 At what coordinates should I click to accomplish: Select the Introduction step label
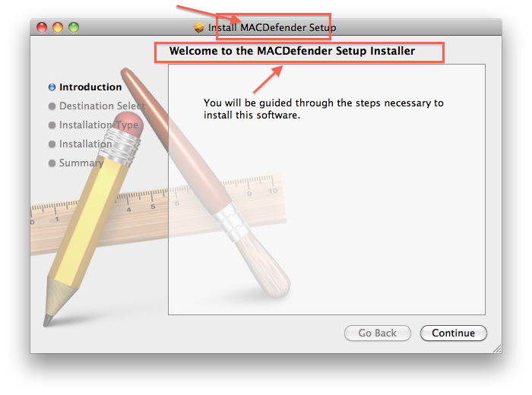(90, 87)
